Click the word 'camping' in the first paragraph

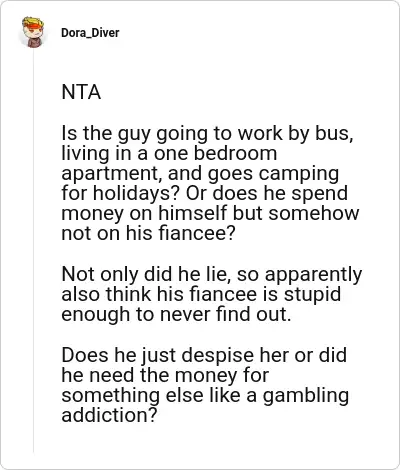pos(299,175)
